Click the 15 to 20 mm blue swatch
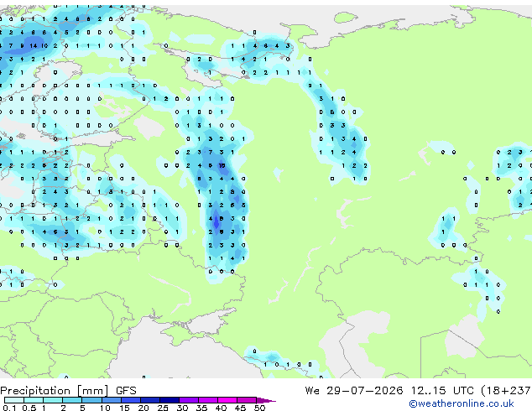The height and width of the screenshot is (411, 532). pyautogui.click(x=131, y=400)
